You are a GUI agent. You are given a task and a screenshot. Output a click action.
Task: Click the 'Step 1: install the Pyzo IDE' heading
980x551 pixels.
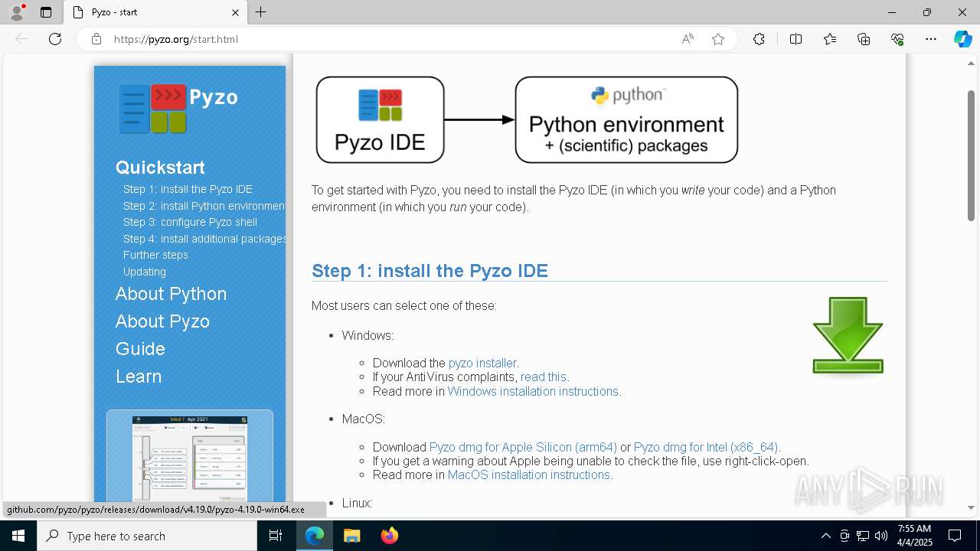tap(430, 271)
